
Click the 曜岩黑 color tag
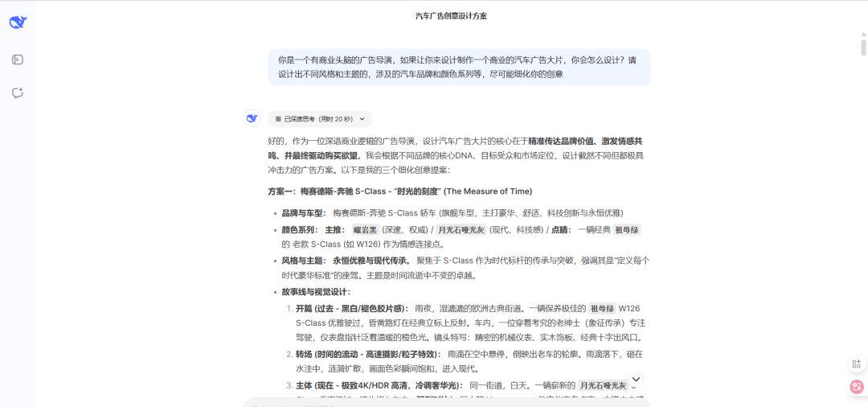[365, 229]
